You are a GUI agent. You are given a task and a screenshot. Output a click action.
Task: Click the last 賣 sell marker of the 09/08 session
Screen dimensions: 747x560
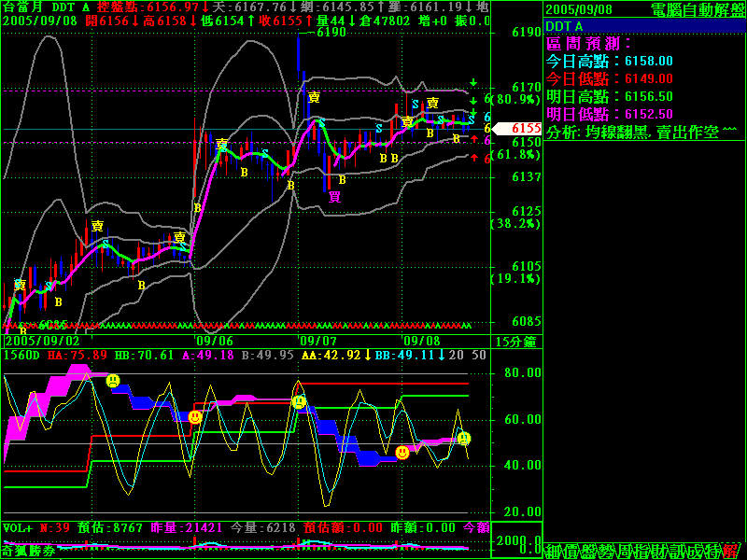pos(432,103)
